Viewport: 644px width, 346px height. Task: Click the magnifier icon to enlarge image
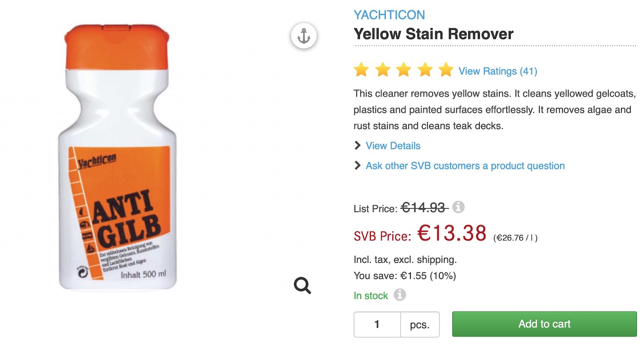click(302, 285)
